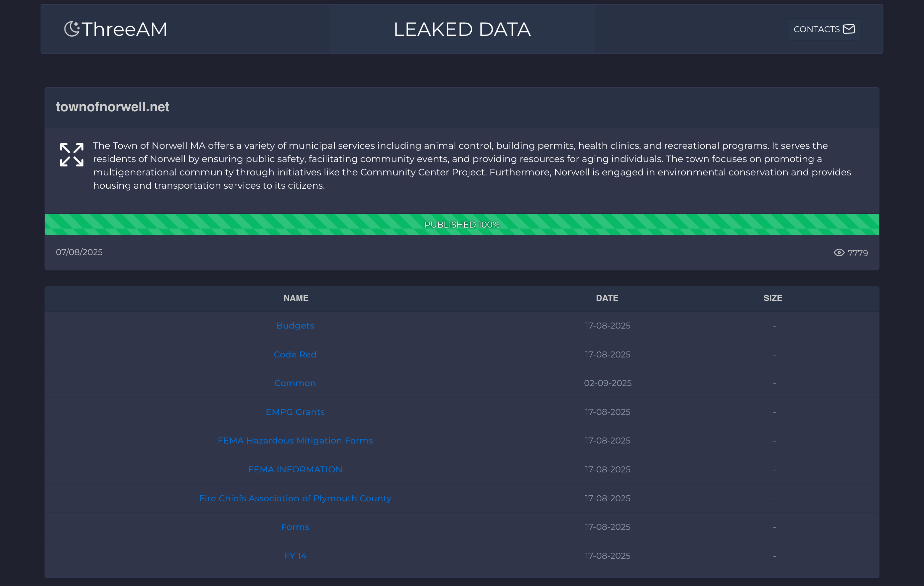Open the Forms folder link

[295, 527]
